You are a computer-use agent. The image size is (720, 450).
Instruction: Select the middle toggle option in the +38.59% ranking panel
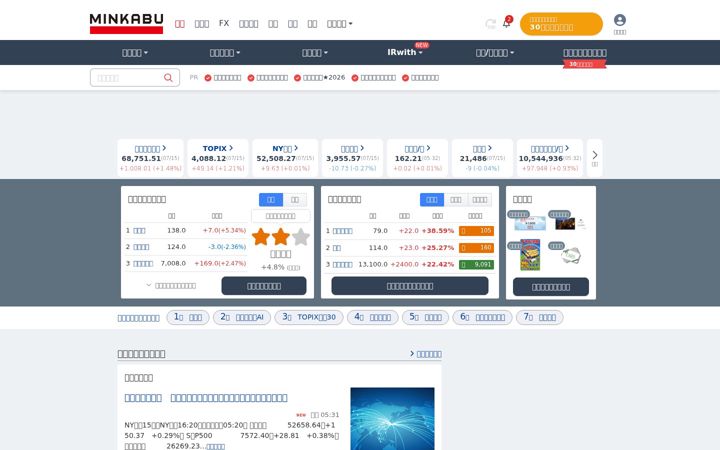tap(456, 199)
